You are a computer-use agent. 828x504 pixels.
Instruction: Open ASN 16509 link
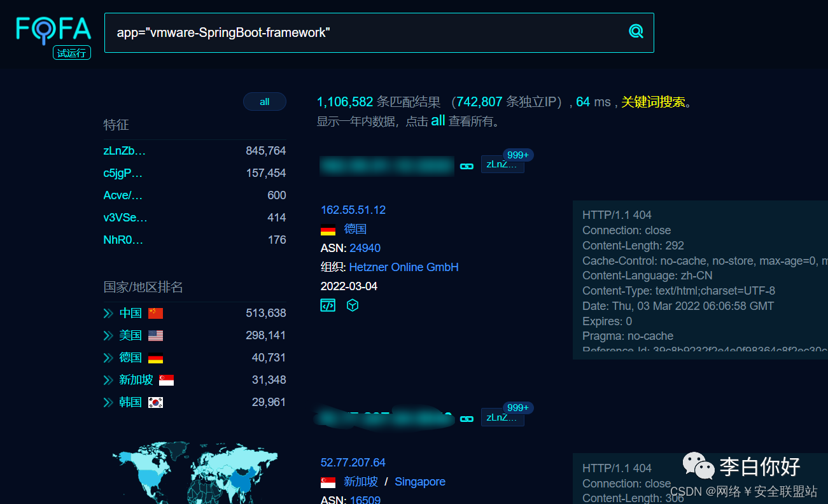click(365, 500)
